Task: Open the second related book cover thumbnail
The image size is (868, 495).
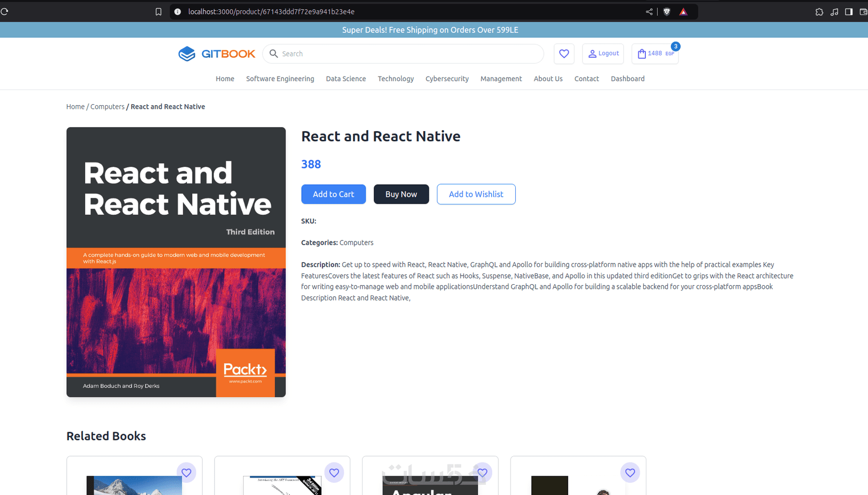Action: [282, 485]
